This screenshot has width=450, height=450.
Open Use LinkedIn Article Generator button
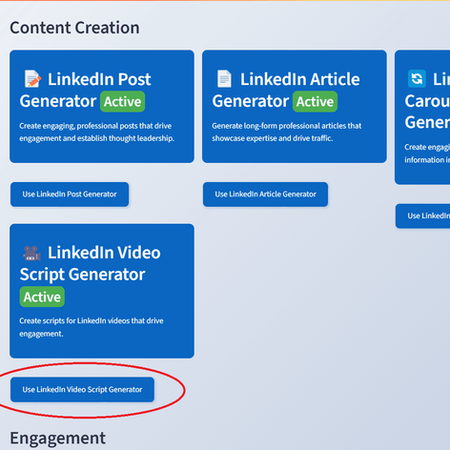point(265,194)
